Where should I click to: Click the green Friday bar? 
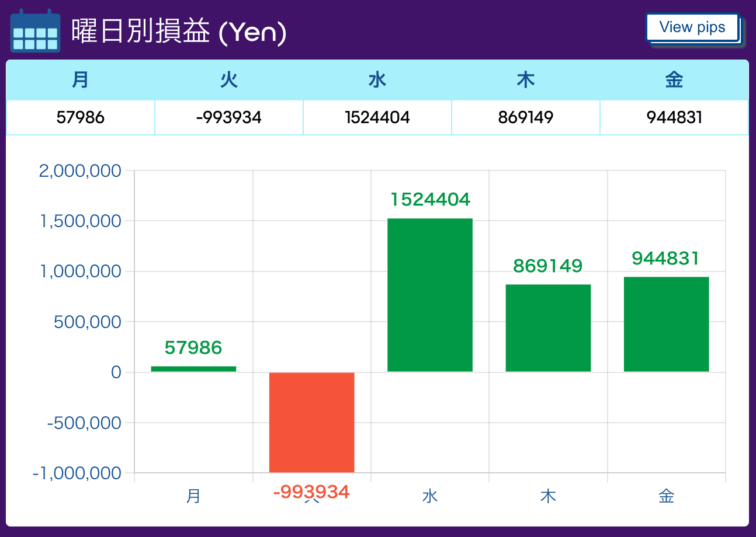(x=667, y=325)
